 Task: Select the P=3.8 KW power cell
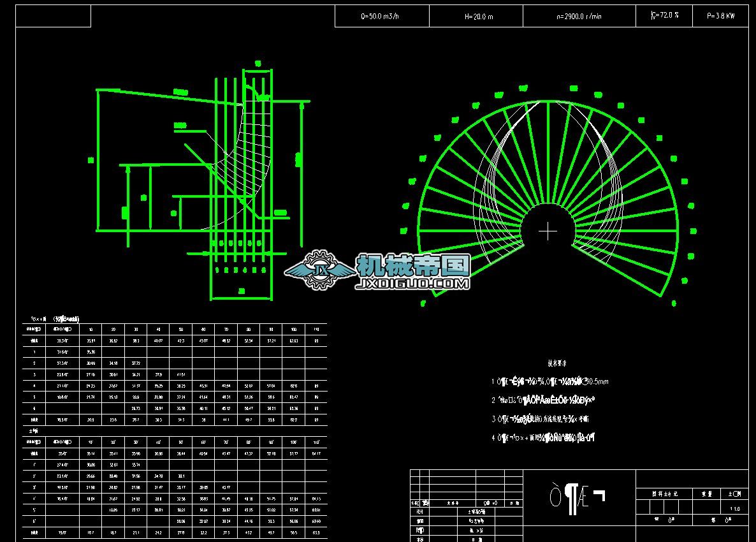720,16
